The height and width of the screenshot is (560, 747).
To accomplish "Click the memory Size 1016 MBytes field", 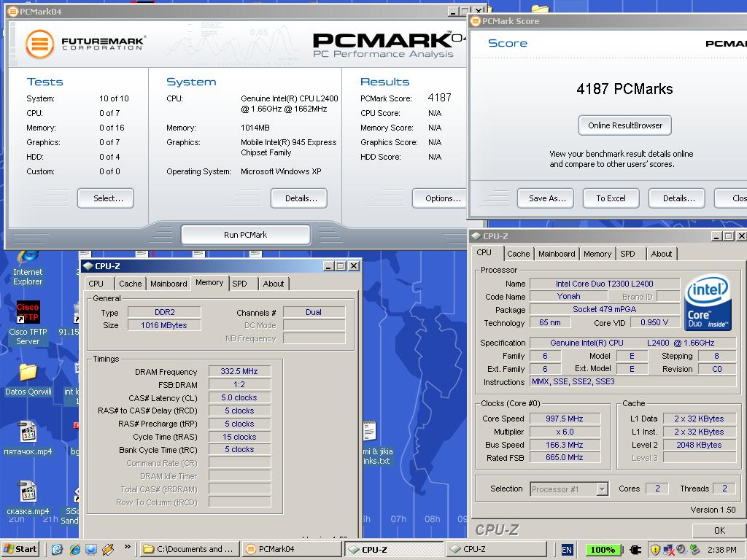I will [x=164, y=325].
